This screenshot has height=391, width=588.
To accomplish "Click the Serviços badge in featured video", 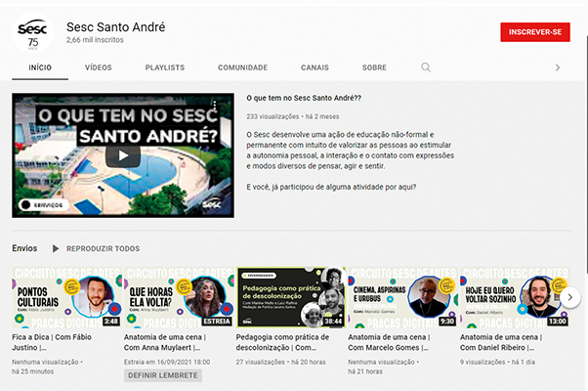I will pos(44,205).
